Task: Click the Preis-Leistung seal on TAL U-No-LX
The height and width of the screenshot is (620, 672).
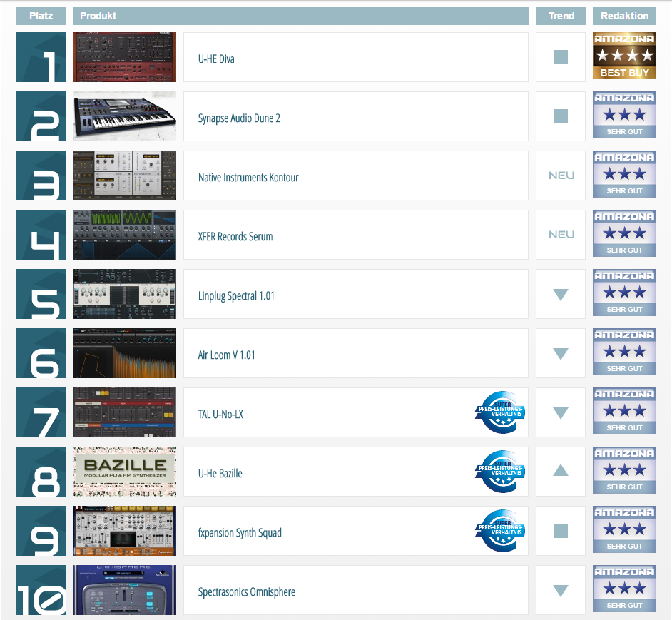Action: [500, 412]
